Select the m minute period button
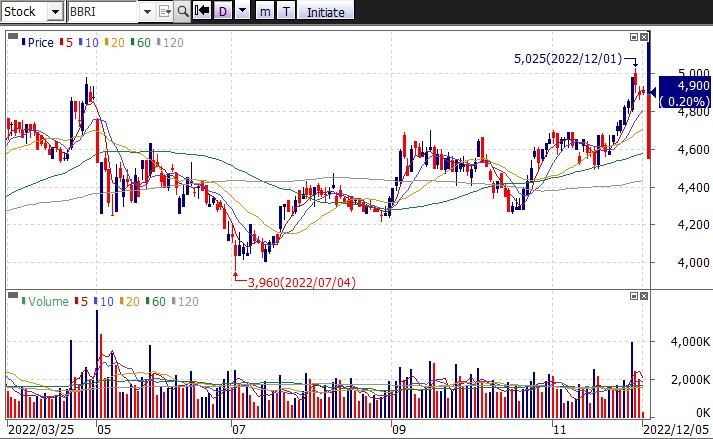The width and height of the screenshot is (713, 439). point(264,12)
